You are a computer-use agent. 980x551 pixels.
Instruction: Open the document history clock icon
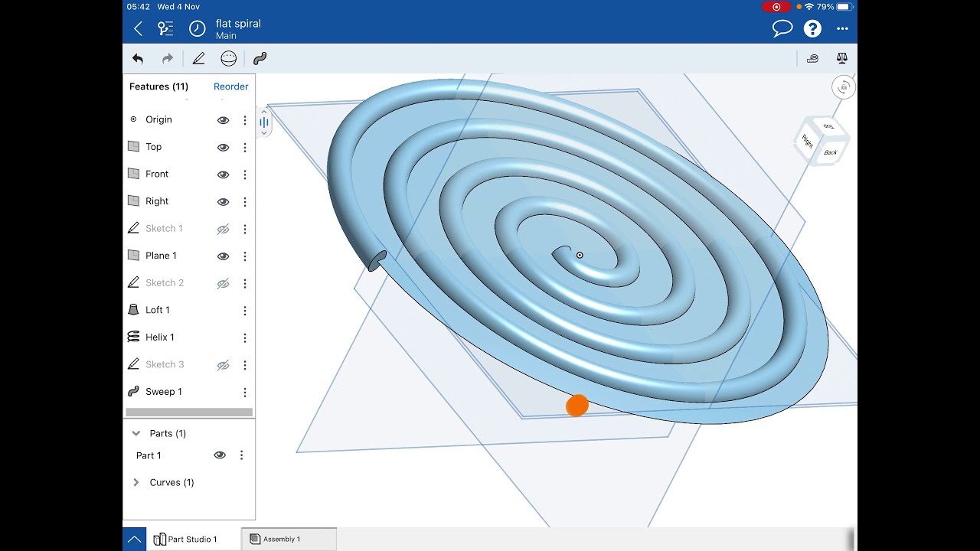(198, 29)
